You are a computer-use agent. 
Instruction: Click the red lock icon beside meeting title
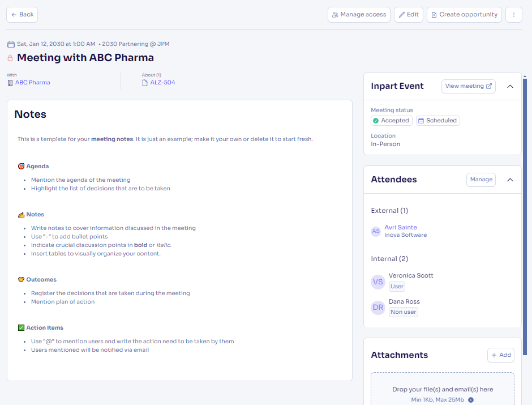[x=10, y=58]
